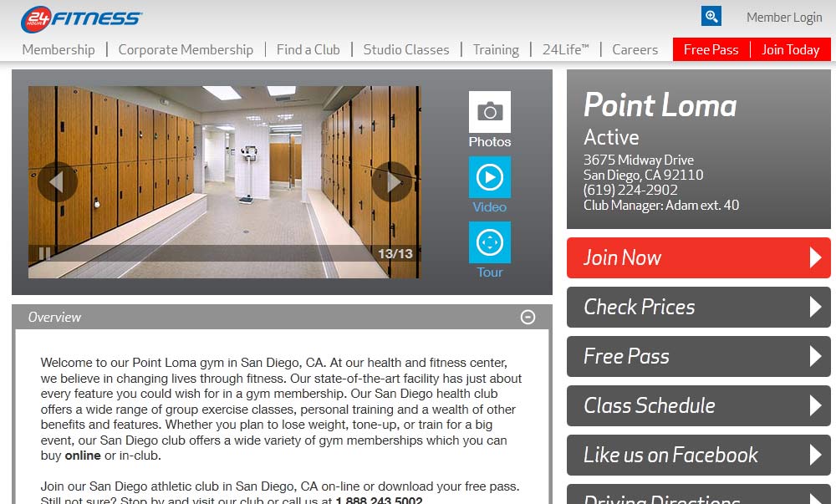Screen dimensions: 836x504
Task: Open Check Prices button
Action: pyautogui.click(x=698, y=307)
